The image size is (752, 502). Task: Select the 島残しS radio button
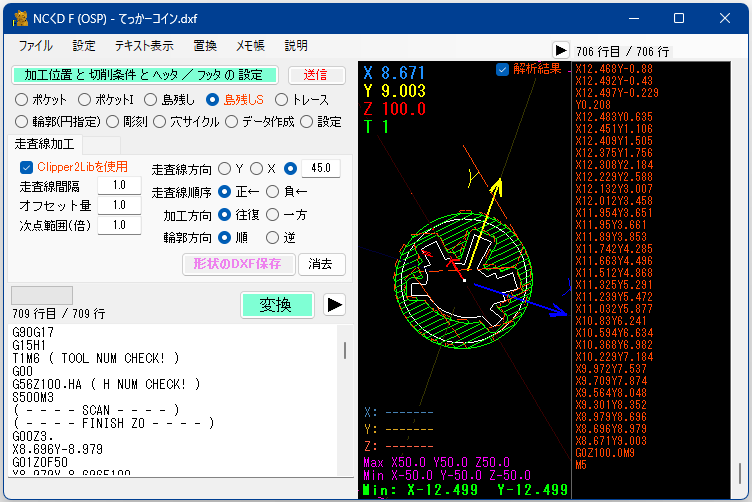pos(212,100)
